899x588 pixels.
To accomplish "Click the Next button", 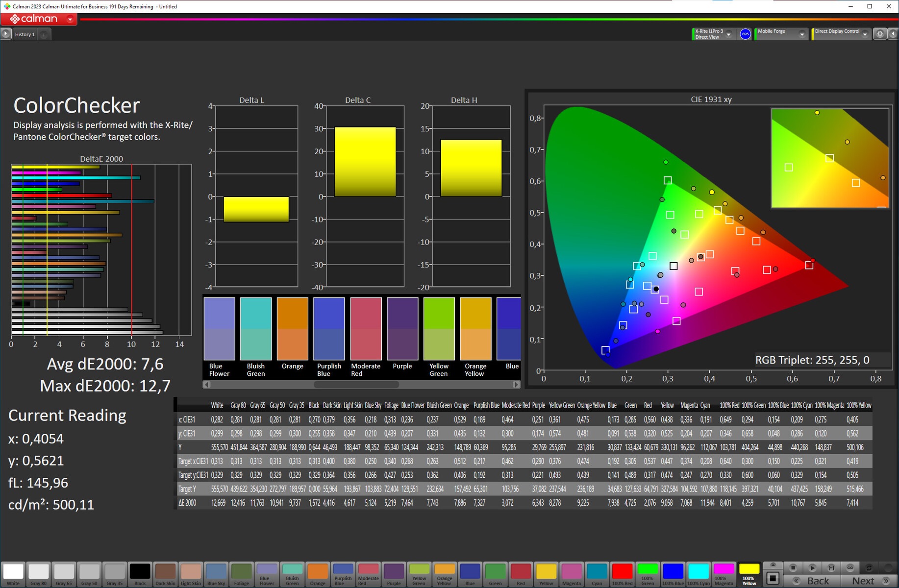I will click(869, 581).
